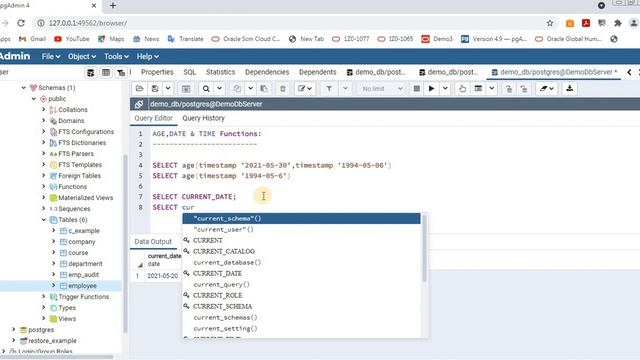
Task: Click the connection status link icon
Action: point(139,104)
